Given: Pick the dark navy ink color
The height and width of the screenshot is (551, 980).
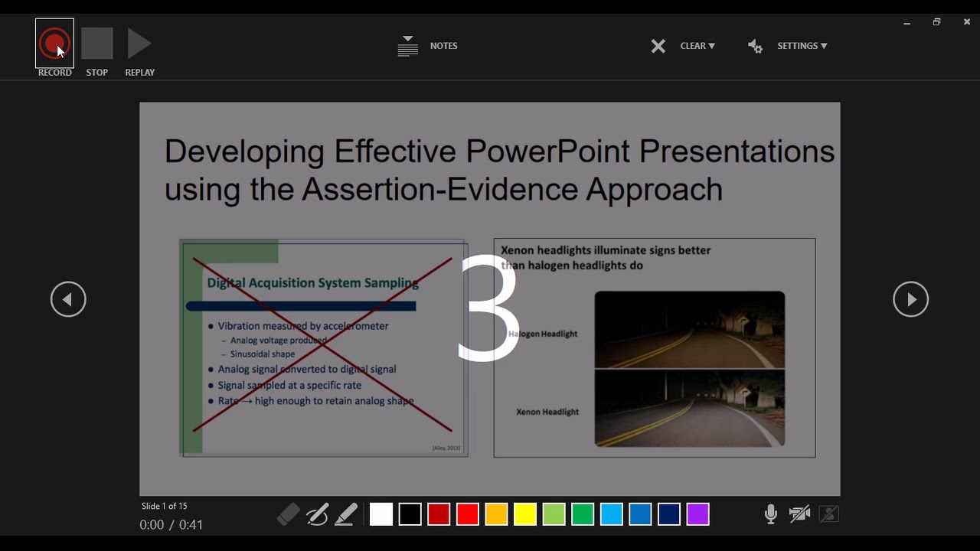Looking at the screenshot, I should coord(669,514).
